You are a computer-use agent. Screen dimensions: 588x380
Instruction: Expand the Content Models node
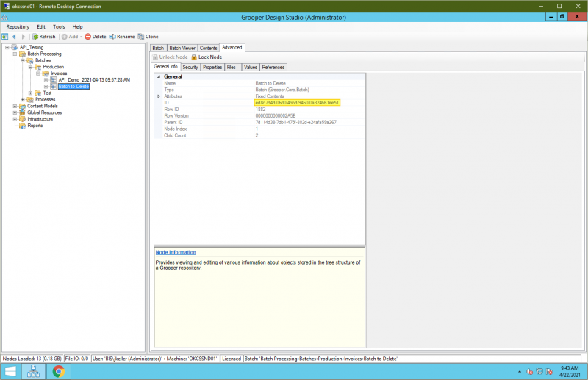point(15,106)
